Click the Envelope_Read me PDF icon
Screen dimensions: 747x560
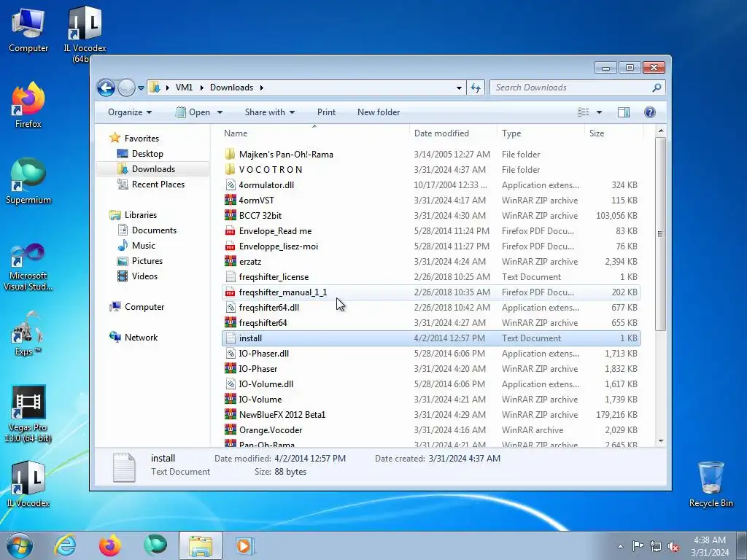pyautogui.click(x=230, y=231)
